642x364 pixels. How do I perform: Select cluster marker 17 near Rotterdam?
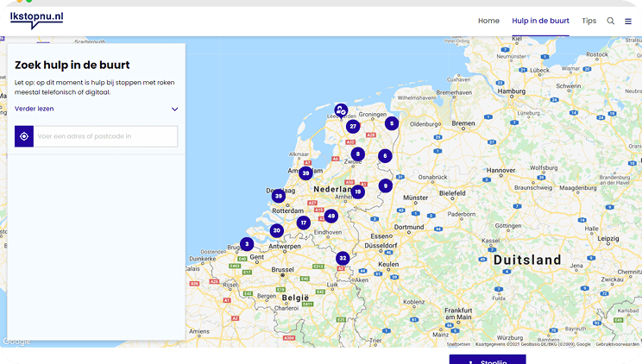(303, 223)
